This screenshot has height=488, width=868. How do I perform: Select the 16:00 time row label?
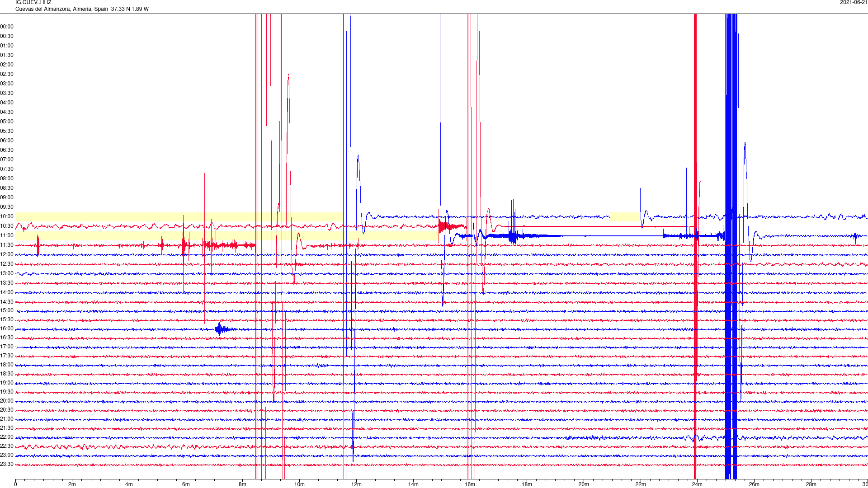pos(7,328)
